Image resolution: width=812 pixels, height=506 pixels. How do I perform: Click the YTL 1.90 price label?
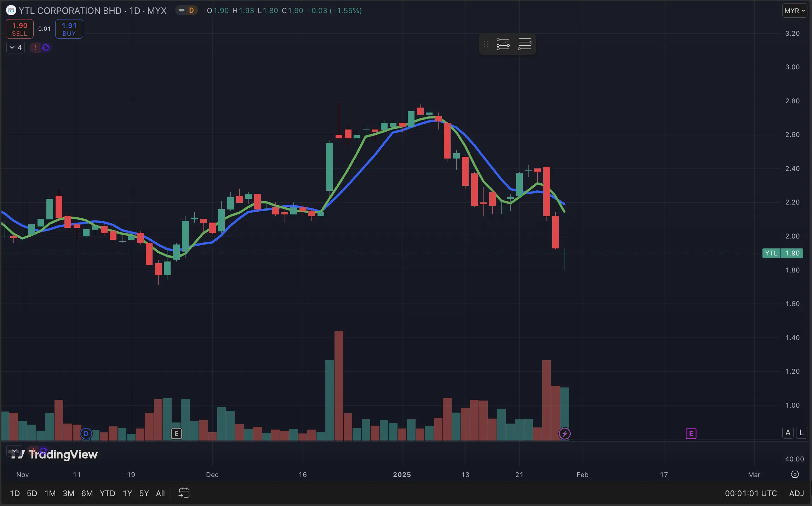pyautogui.click(x=783, y=253)
